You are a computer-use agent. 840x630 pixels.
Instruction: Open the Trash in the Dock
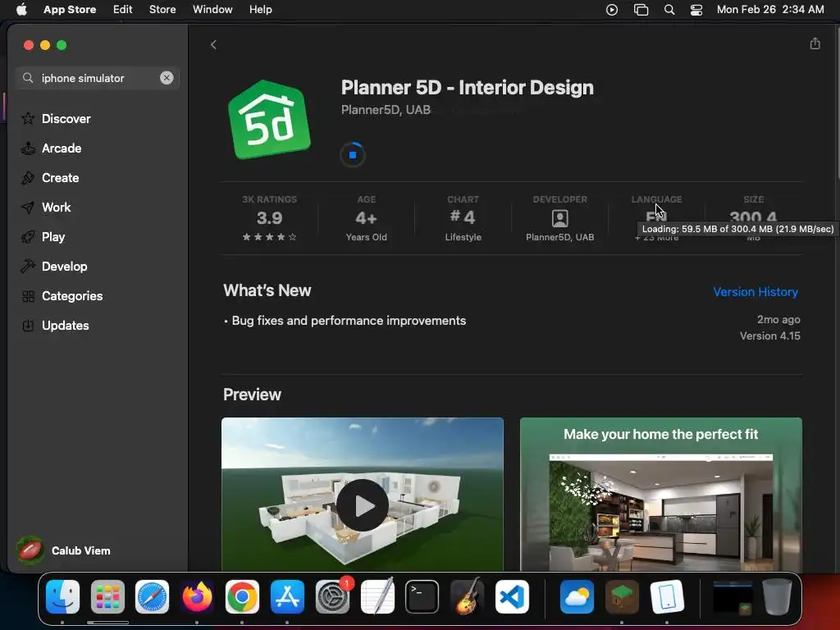tap(778, 596)
